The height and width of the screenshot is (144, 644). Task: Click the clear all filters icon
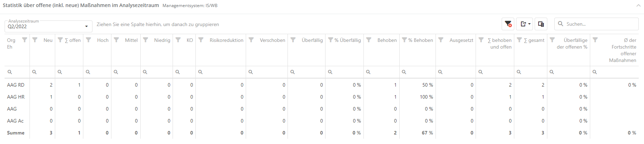[x=508, y=24]
